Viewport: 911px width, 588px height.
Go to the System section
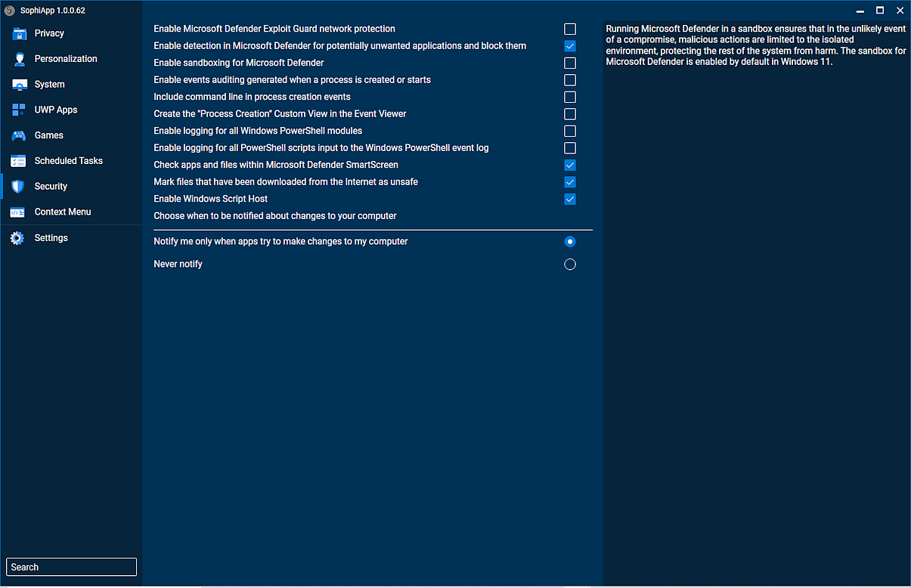coord(49,85)
